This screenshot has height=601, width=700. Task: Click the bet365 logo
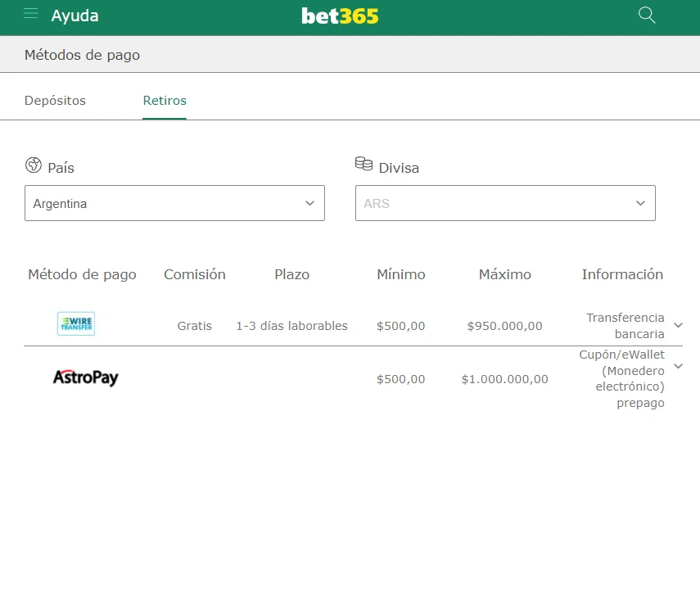(340, 16)
